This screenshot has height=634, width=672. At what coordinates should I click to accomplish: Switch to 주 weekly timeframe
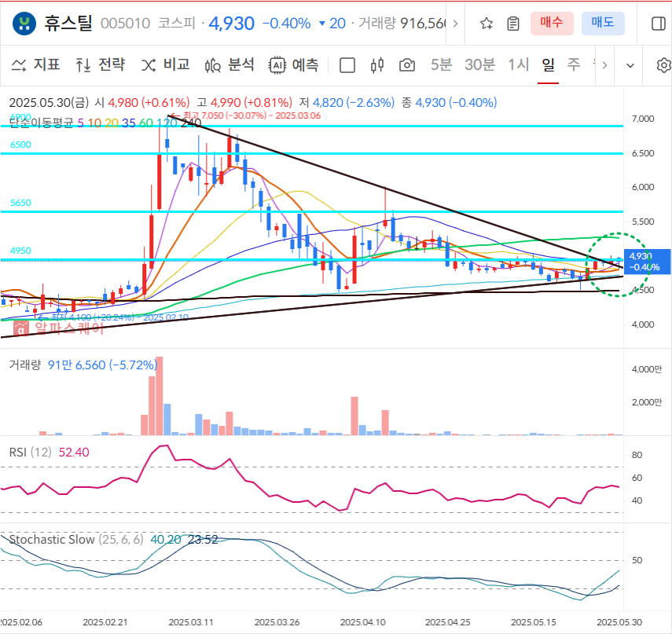pos(574,64)
